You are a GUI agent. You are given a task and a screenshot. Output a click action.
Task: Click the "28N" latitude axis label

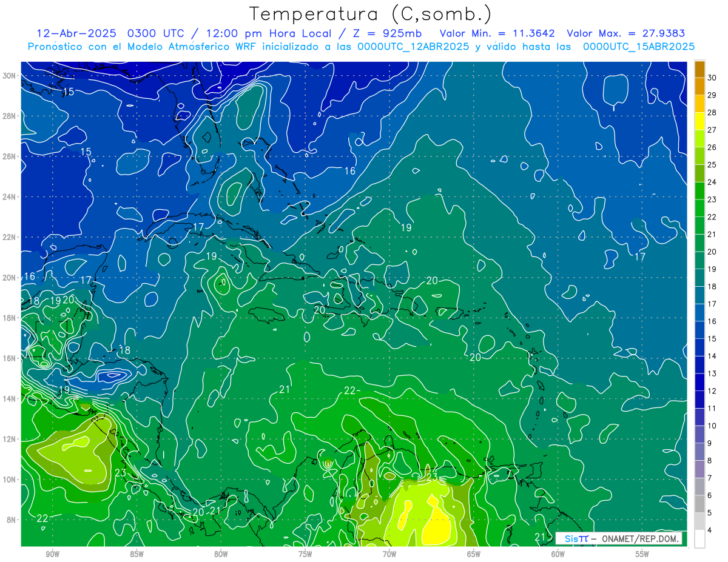pyautogui.click(x=9, y=116)
